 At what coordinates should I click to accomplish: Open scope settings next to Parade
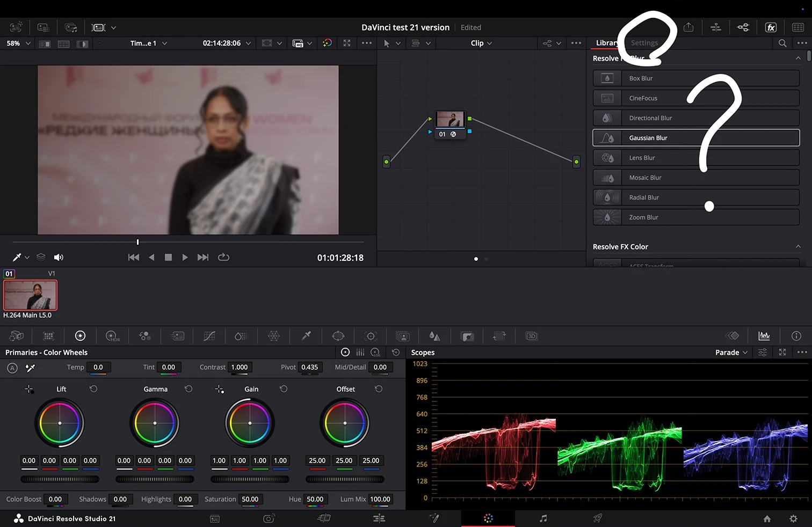point(763,352)
